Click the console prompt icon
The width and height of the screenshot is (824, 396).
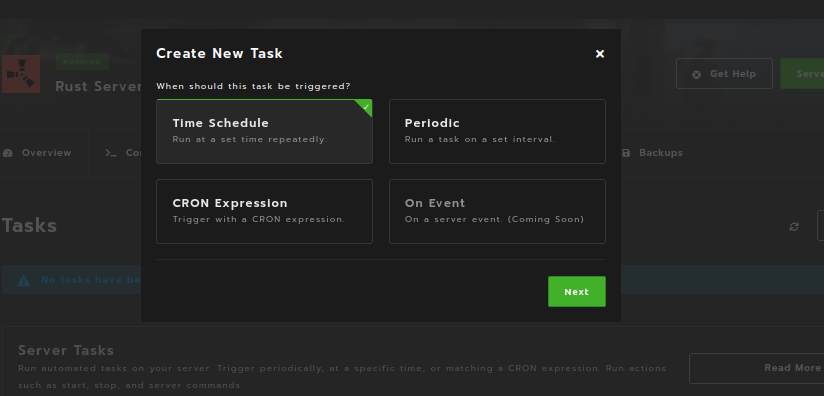(x=110, y=153)
